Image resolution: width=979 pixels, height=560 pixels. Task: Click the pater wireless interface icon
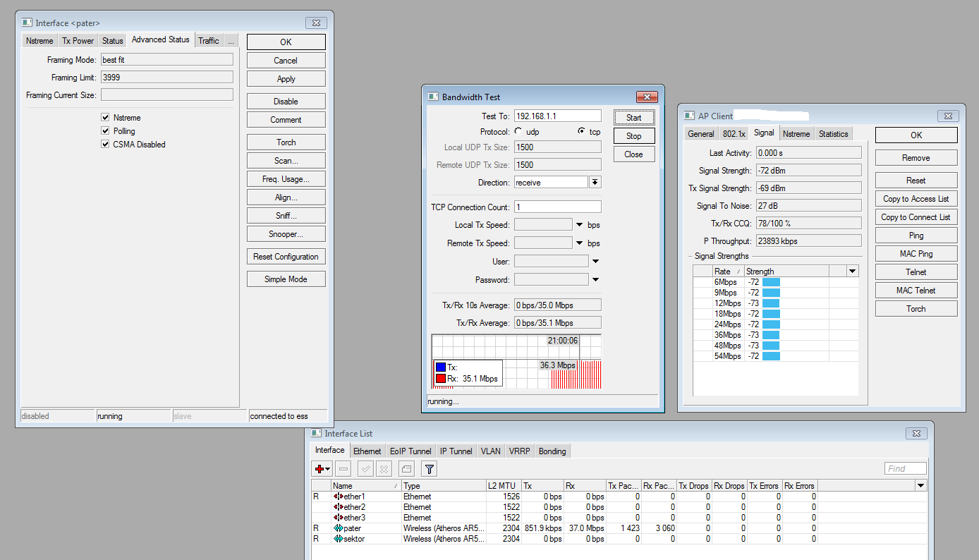coord(338,528)
